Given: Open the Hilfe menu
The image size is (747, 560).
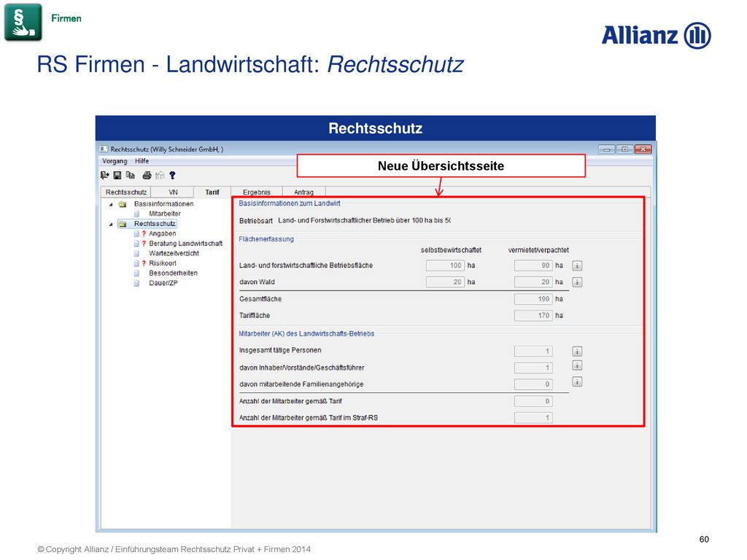Looking at the screenshot, I should tap(142, 161).
